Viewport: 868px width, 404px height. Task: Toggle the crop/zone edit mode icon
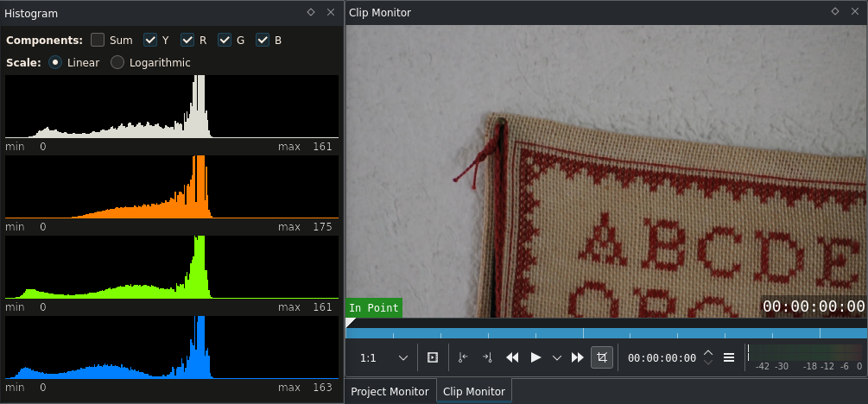[602, 357]
